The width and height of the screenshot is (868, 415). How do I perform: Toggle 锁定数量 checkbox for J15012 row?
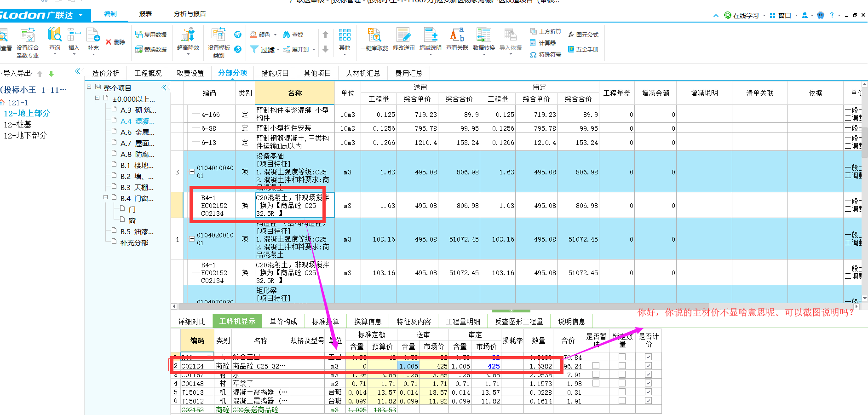point(622,400)
